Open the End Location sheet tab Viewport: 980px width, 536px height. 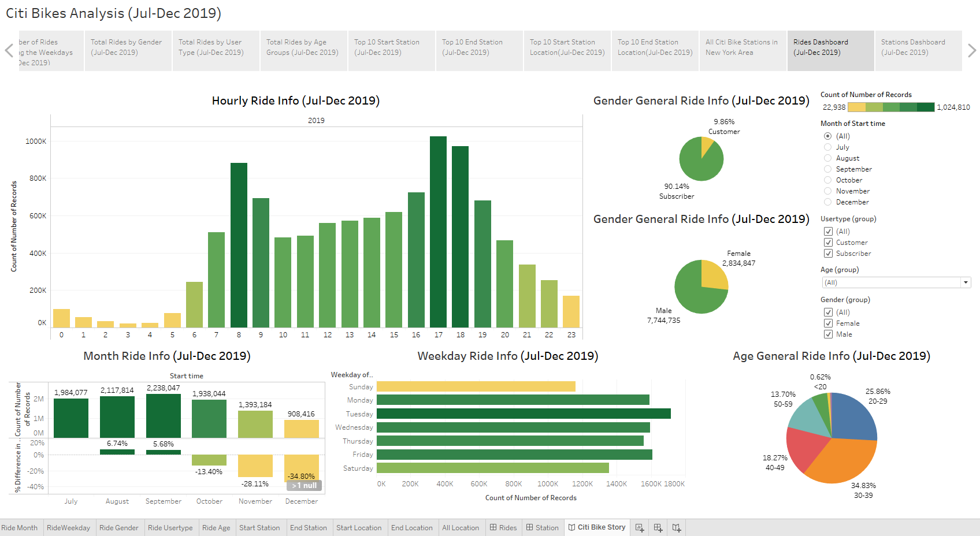[x=411, y=527]
